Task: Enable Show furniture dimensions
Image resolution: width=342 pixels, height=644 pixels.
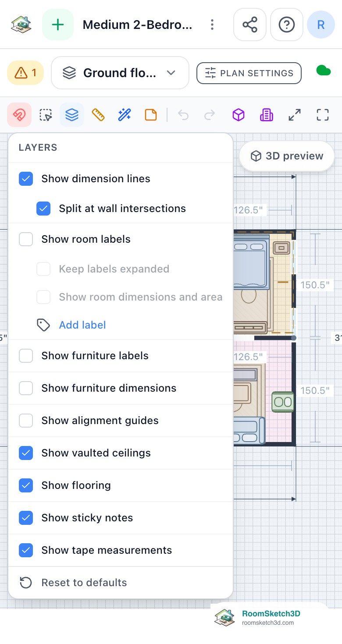Action: click(x=26, y=388)
